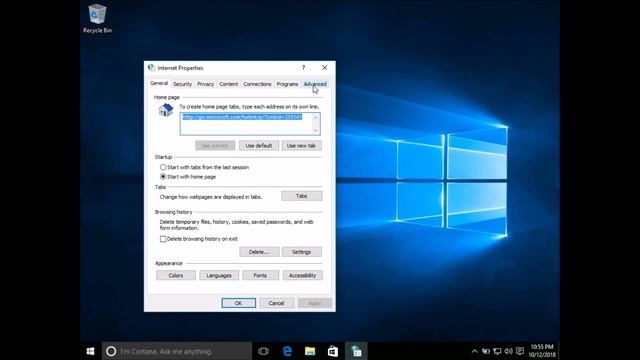
Task: Open the Languages button
Action: pyautogui.click(x=219, y=276)
